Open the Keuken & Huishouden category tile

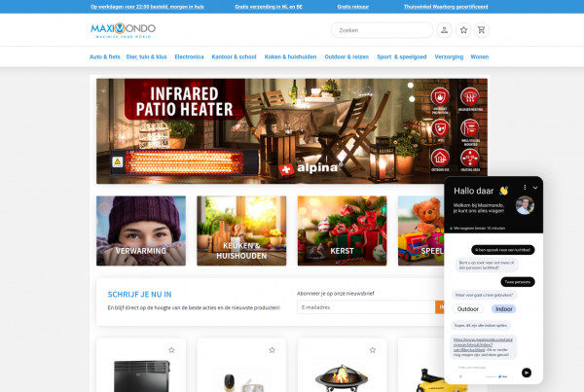pyautogui.click(x=241, y=231)
